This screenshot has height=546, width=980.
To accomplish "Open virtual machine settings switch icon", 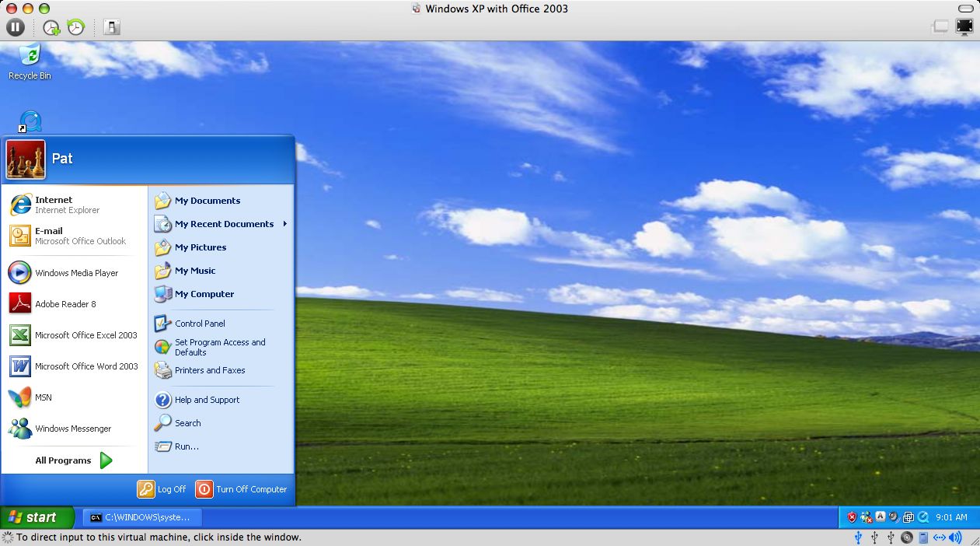I will 112,27.
